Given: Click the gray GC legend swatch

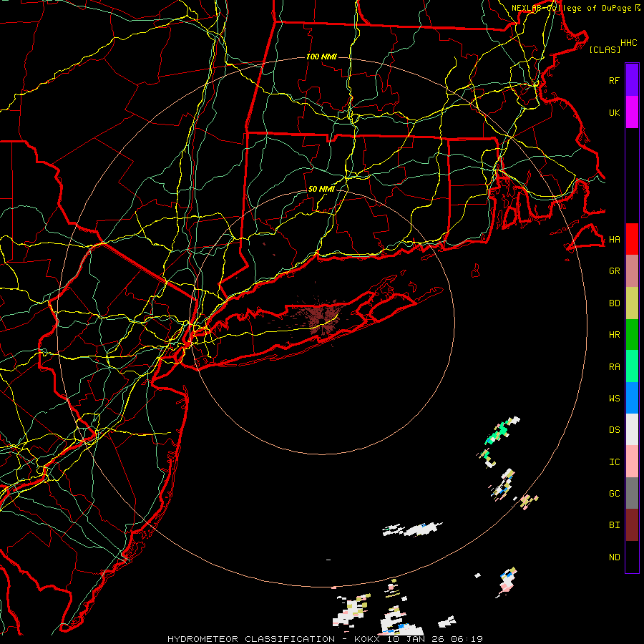Looking at the screenshot, I should pyautogui.click(x=632, y=493).
